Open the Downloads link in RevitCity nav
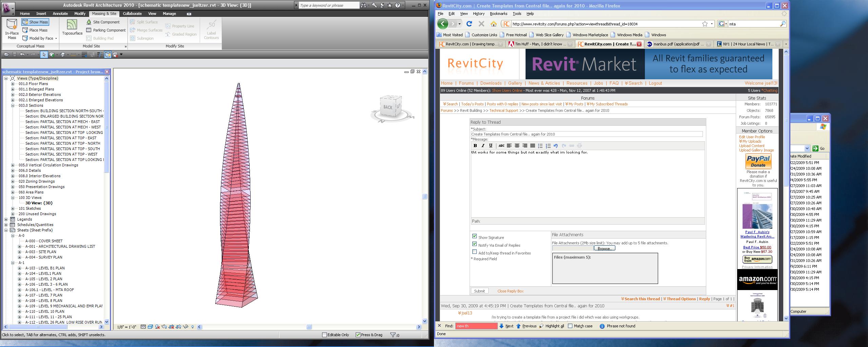Viewport: 868px width, 347px height. 491,83
